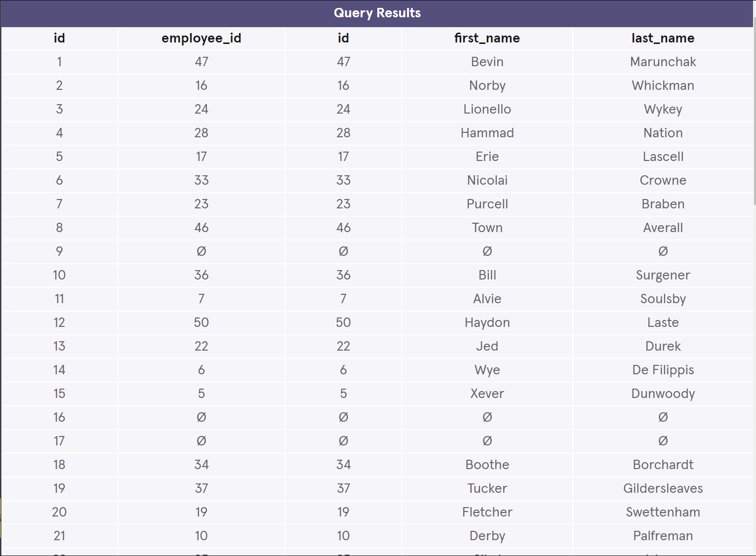Select the cell reading Hammad
Screen dimensions: 756x556
click(487, 133)
